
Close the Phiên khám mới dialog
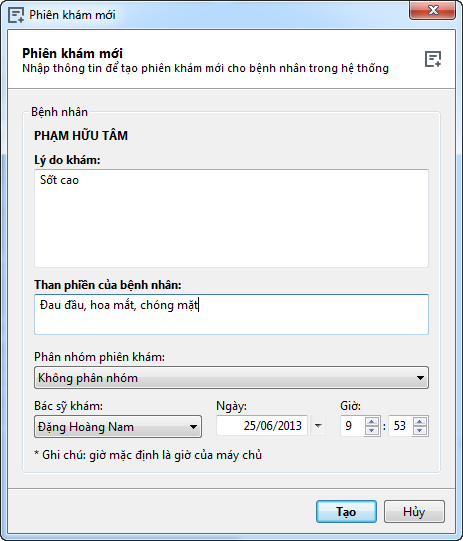point(433,10)
